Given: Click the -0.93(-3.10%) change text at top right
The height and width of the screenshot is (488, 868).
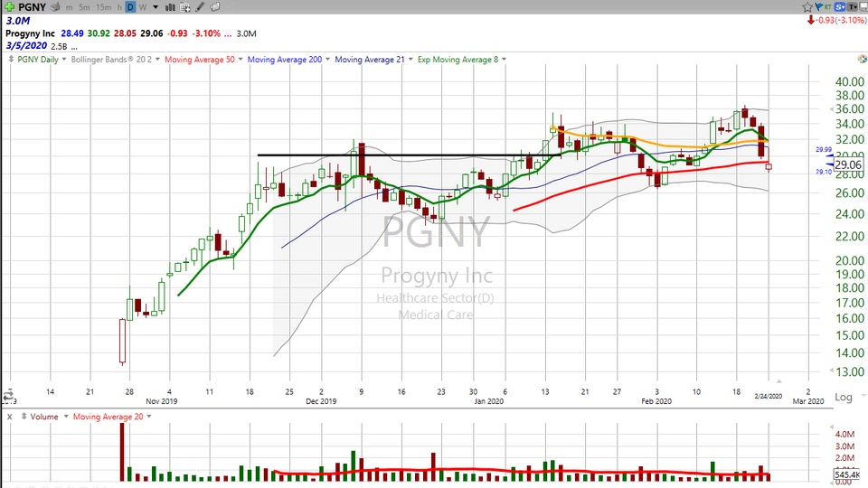Looking at the screenshot, I should pyautogui.click(x=842, y=20).
